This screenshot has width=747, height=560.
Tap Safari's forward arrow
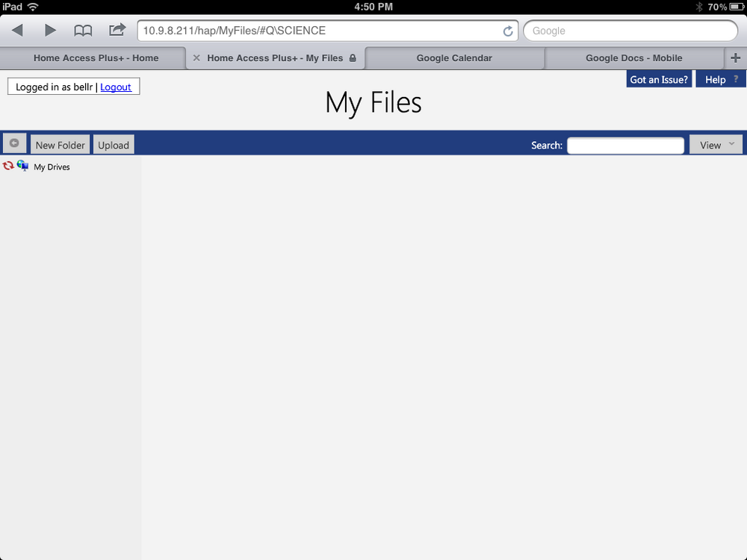click(x=50, y=31)
